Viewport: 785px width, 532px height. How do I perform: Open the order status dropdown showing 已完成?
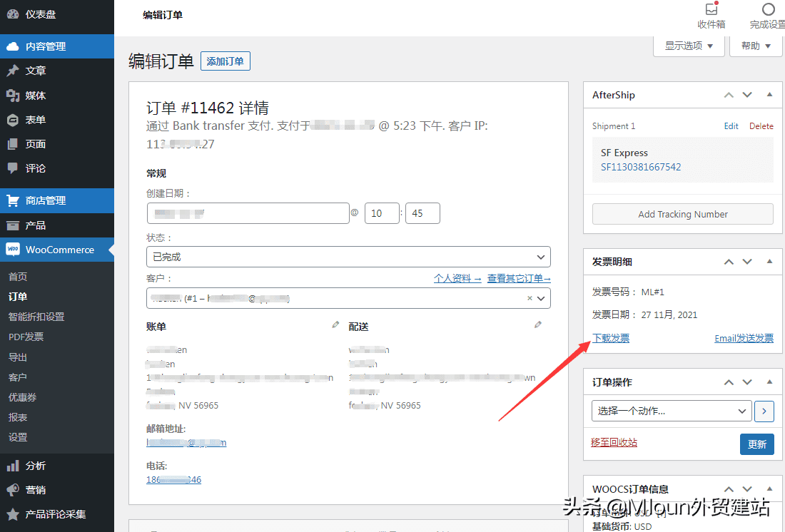348,256
